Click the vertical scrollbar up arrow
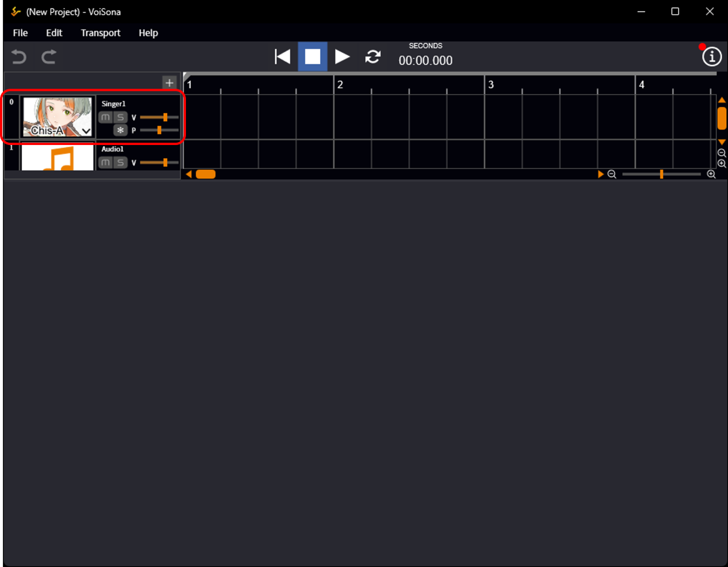This screenshot has width=728, height=567. point(722,100)
